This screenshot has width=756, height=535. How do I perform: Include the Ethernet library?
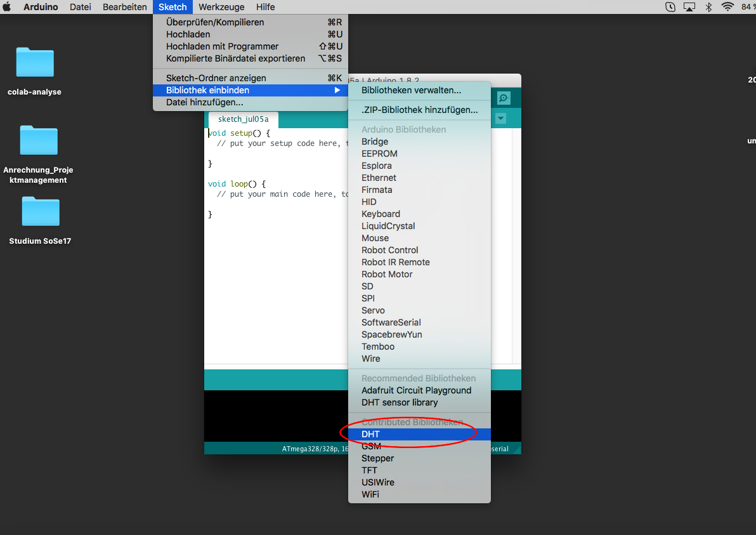point(419,178)
